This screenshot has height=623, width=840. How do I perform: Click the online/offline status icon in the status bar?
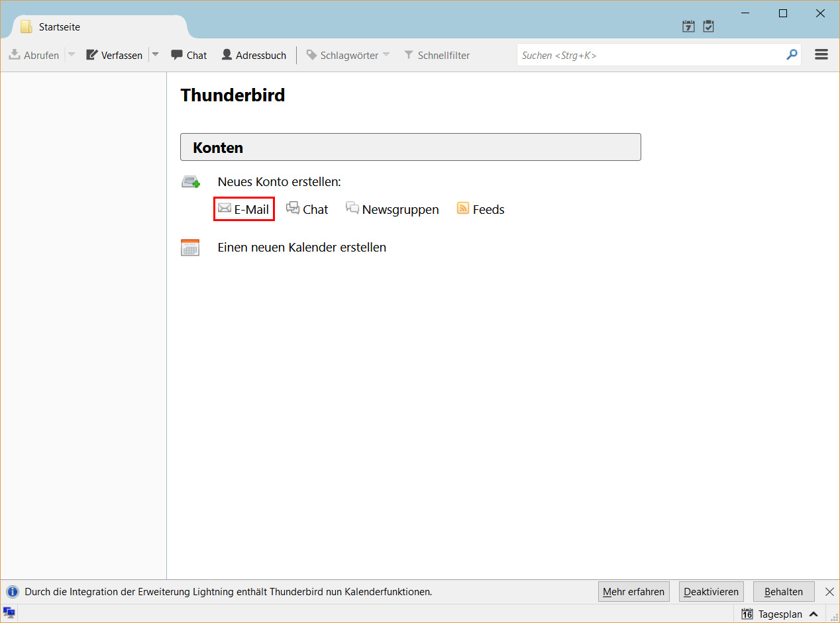pos(9,614)
